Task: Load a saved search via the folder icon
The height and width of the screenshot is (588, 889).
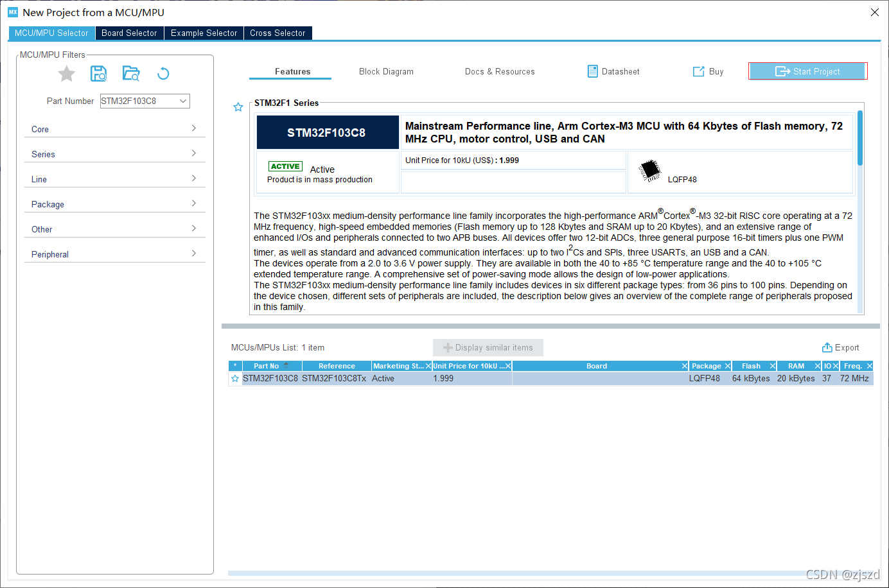Action: coord(131,73)
